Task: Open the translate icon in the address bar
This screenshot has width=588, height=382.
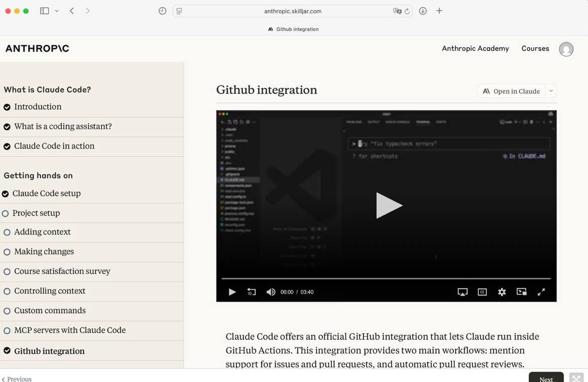Action: click(x=397, y=11)
